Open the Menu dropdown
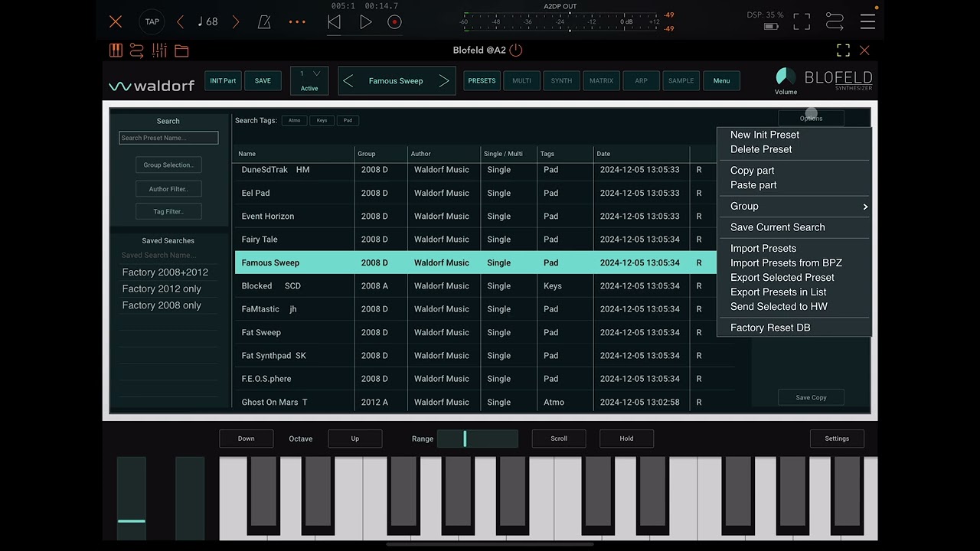The height and width of the screenshot is (551, 980). tap(721, 80)
